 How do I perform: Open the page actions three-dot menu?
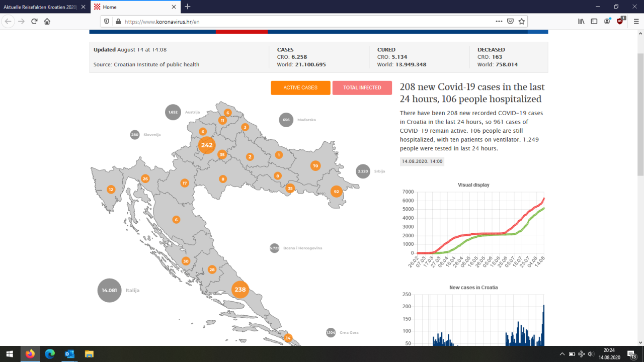pos(499,22)
